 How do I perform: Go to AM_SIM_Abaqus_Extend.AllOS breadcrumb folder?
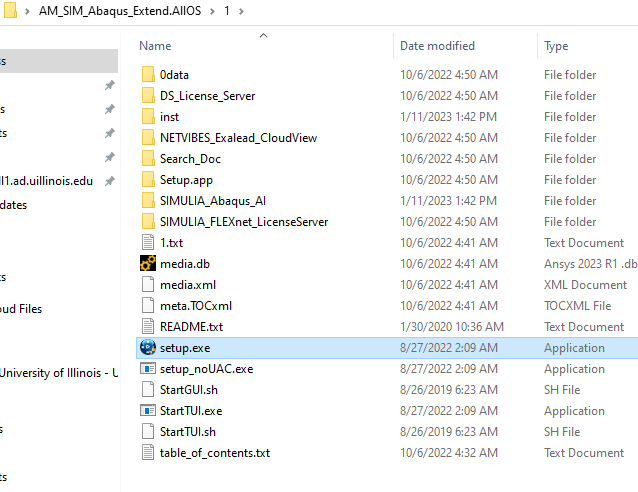(x=120, y=11)
